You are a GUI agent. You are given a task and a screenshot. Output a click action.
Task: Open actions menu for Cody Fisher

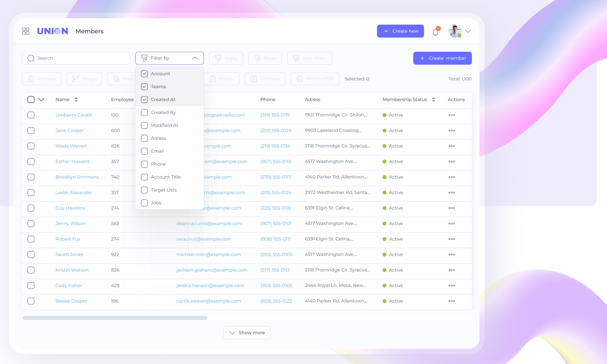(x=451, y=285)
